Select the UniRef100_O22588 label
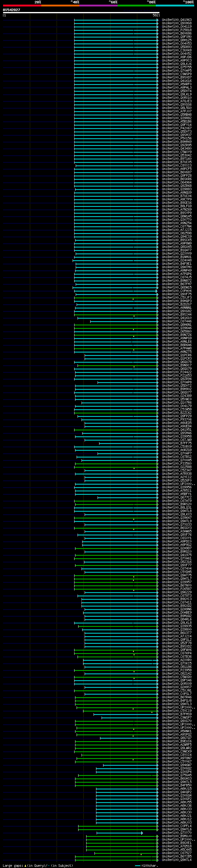The height and width of the screenshot is (868, 197). click(x=177, y=467)
